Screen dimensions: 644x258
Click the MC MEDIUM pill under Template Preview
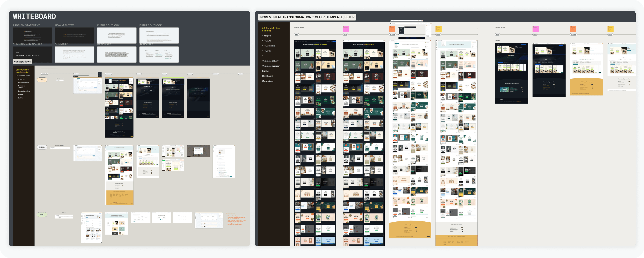pyautogui.click(x=573, y=34)
